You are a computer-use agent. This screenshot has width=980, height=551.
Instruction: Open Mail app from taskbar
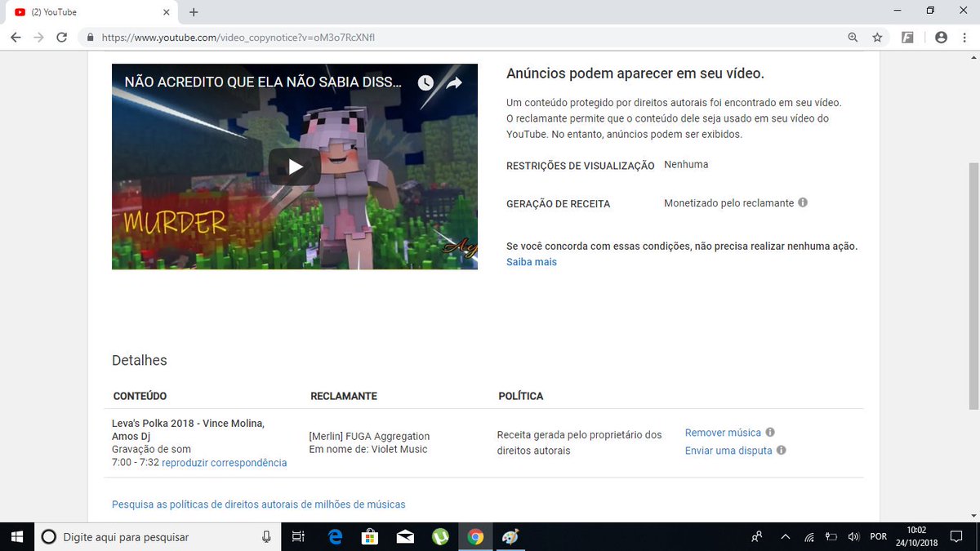pos(405,536)
